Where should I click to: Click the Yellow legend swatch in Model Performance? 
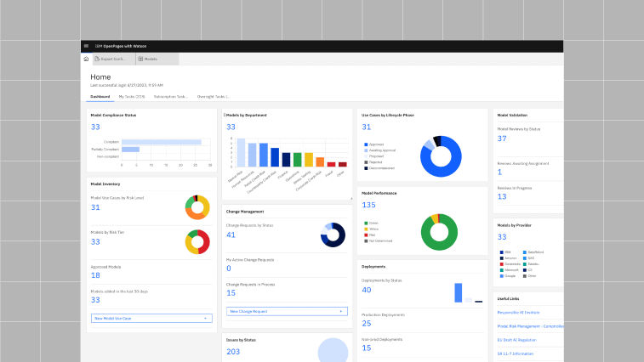[x=366, y=229]
